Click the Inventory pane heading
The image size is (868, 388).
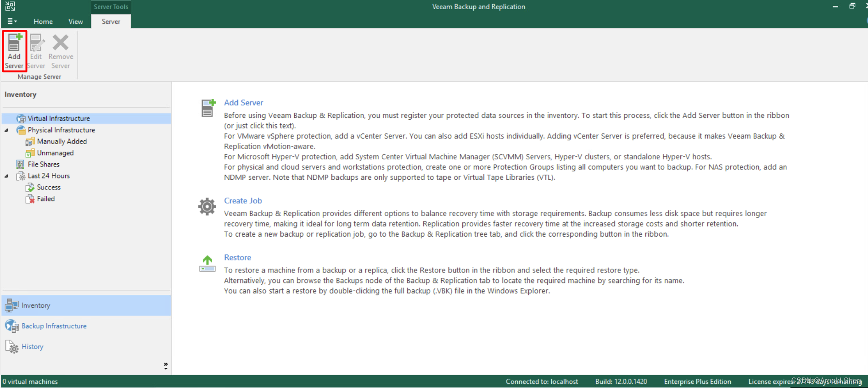coord(20,94)
